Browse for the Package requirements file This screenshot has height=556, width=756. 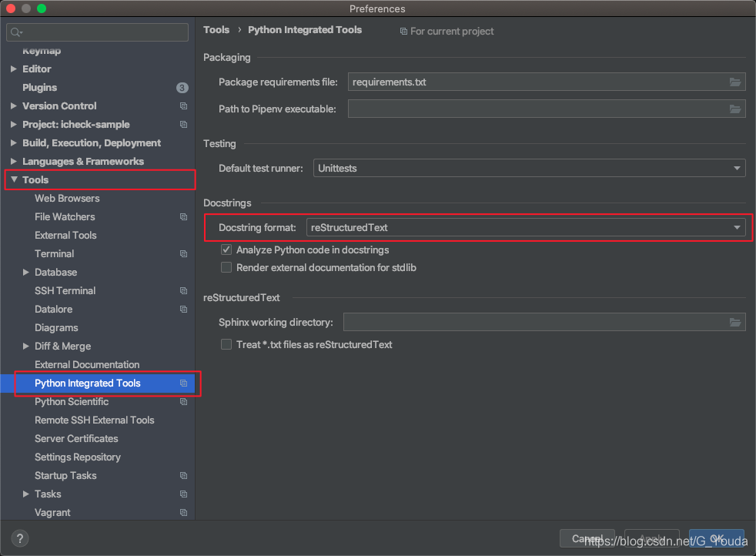pos(736,82)
